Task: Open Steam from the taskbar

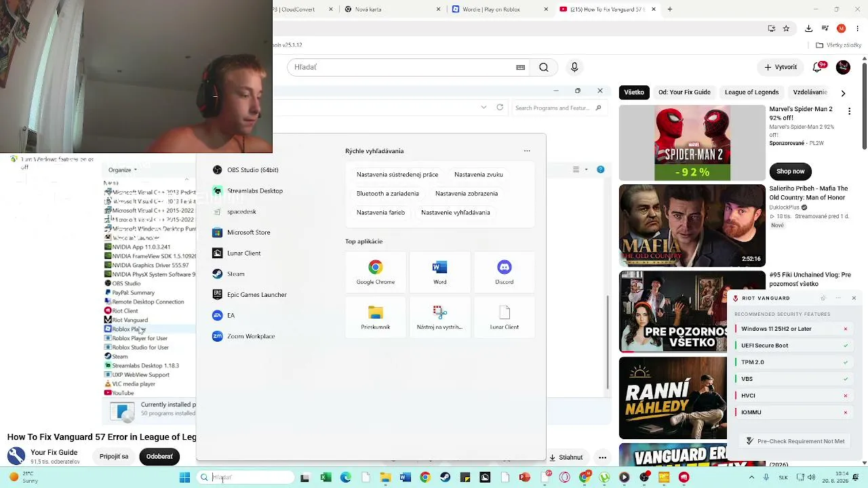Action: 445,478
